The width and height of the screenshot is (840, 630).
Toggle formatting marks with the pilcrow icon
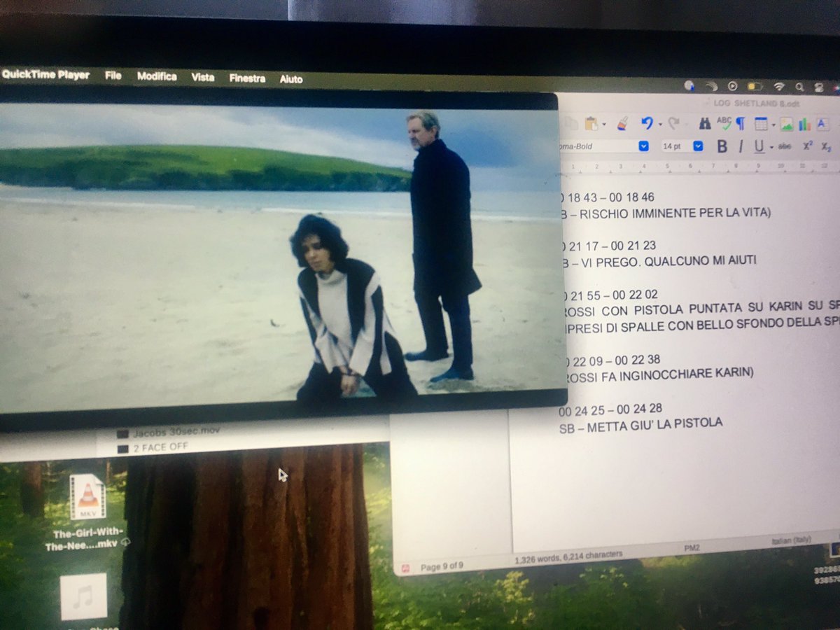point(741,125)
